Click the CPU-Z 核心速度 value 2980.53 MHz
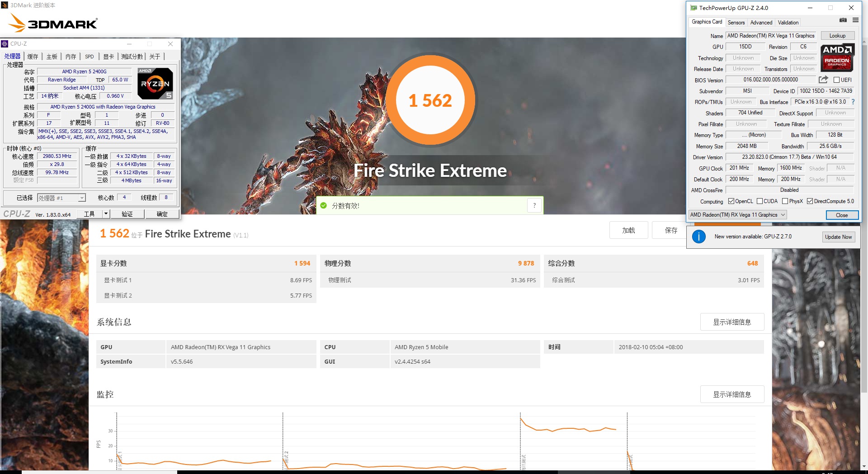The image size is (868, 474). [57, 156]
